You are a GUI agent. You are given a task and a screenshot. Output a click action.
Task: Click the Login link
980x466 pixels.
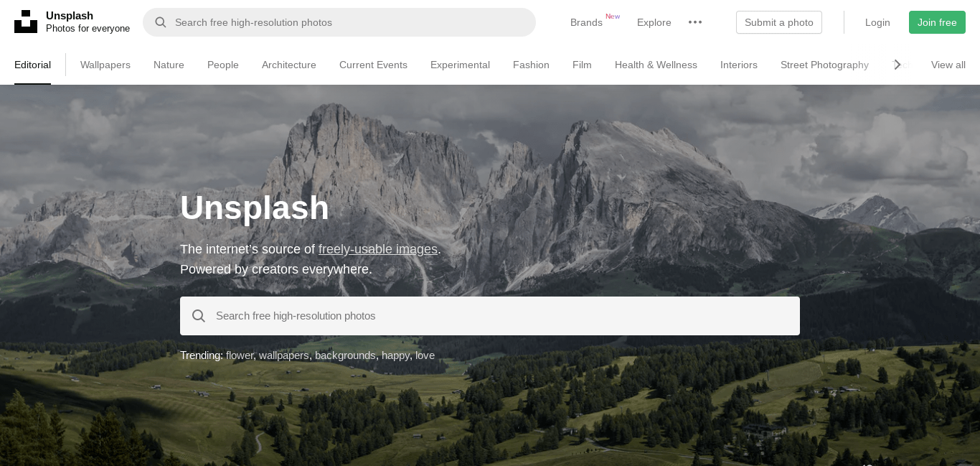click(x=877, y=22)
